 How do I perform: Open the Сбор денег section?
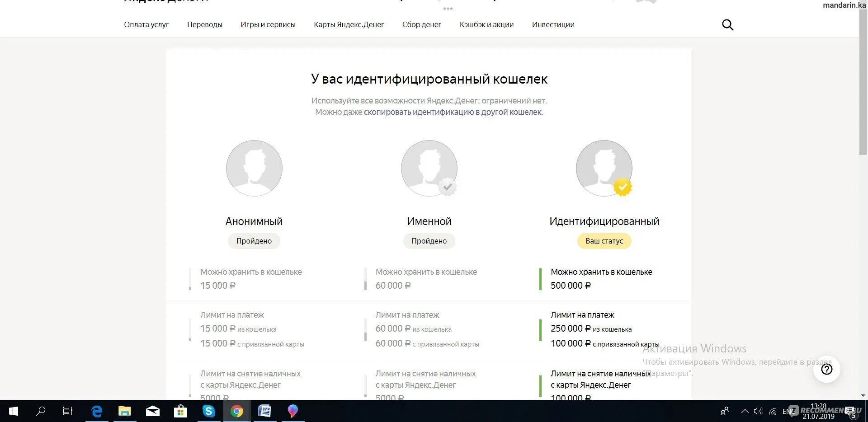[422, 24]
